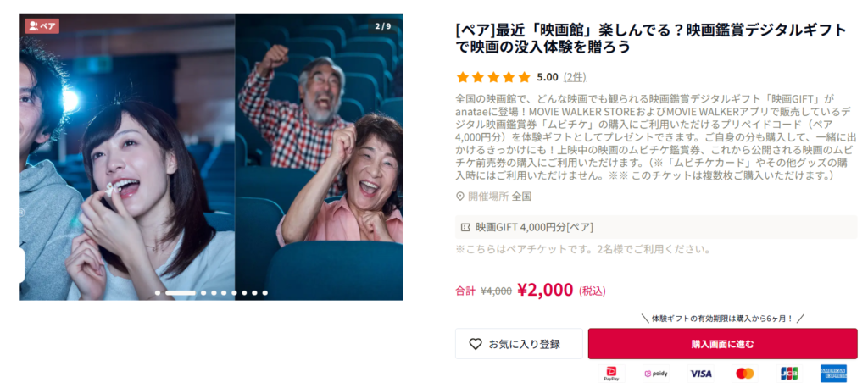
Task: Click the heart icon in お気に入り登録
Action: click(x=476, y=344)
